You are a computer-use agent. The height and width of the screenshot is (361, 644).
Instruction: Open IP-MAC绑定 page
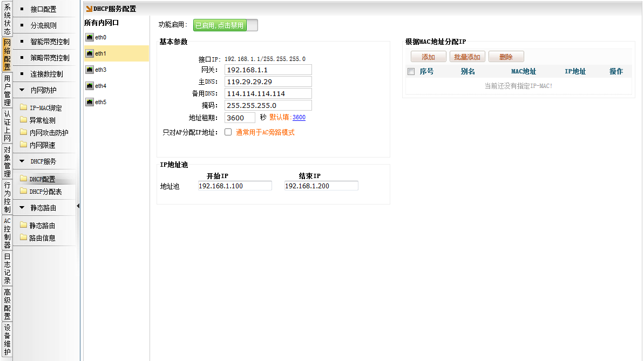46,108
